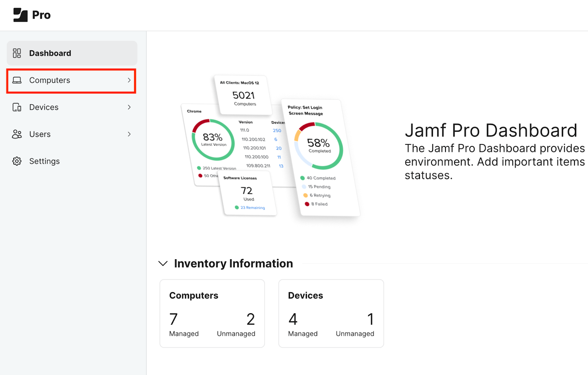
Task: Select Computers label in the sidebar
Action: coord(50,80)
